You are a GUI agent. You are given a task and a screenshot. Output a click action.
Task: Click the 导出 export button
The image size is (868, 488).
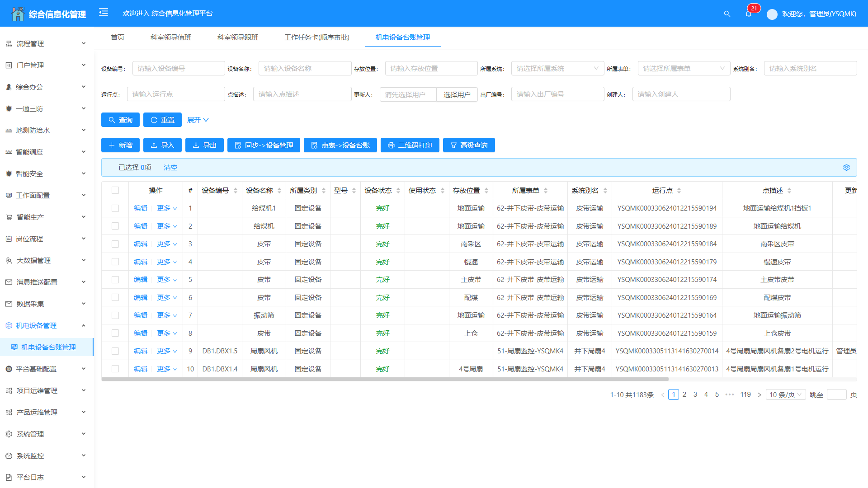205,145
